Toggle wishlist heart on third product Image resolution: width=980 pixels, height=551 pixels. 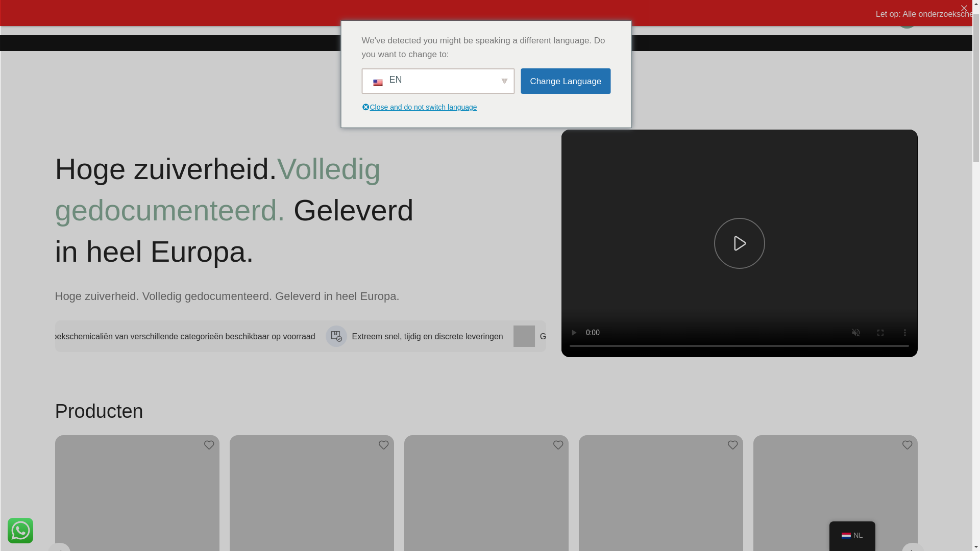[558, 445]
